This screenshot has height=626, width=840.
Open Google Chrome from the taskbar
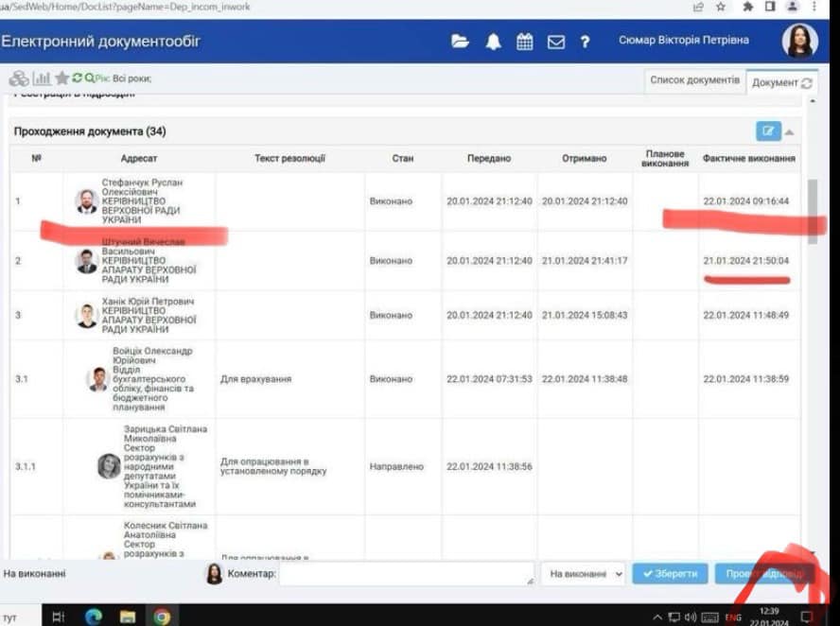point(162,617)
